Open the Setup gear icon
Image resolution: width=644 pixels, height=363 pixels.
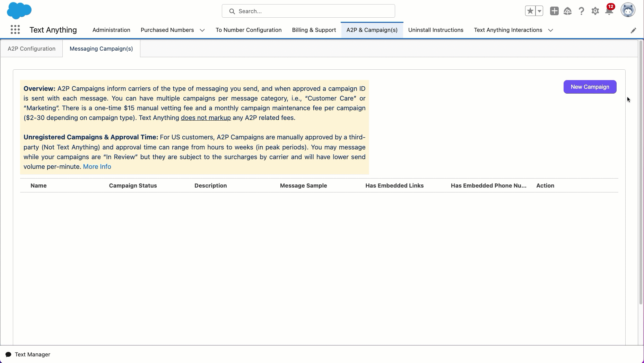(x=595, y=11)
